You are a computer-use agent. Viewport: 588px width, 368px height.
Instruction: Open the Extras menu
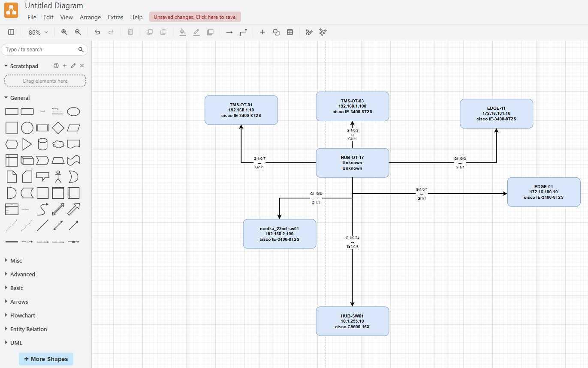click(x=115, y=17)
